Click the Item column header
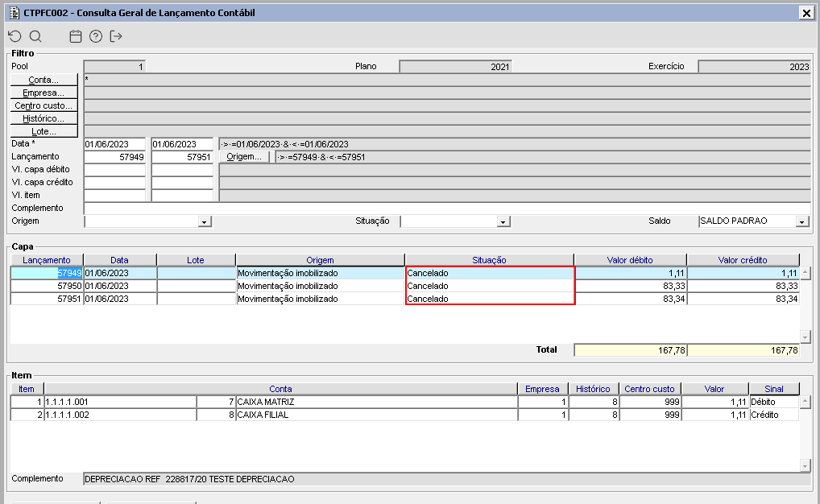 point(27,388)
